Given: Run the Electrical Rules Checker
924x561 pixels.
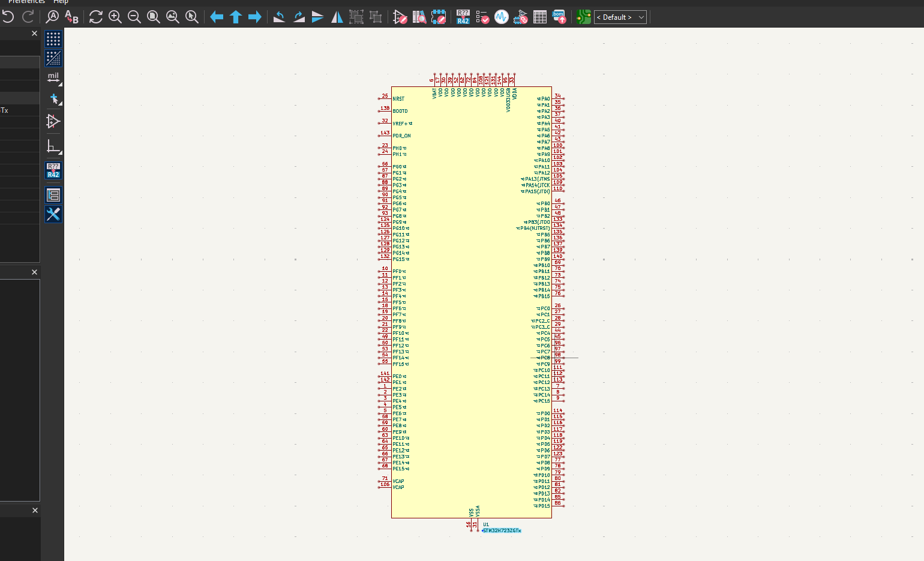Looking at the screenshot, I should coord(482,17).
